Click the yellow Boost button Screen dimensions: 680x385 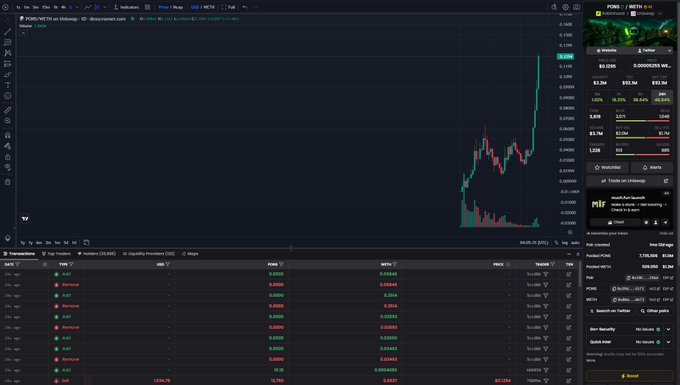point(630,376)
